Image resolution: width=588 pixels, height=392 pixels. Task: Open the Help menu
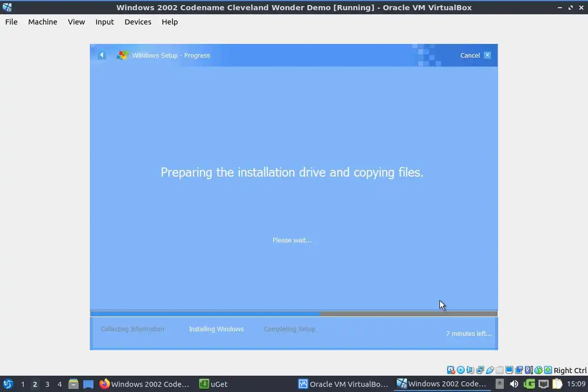tap(169, 22)
